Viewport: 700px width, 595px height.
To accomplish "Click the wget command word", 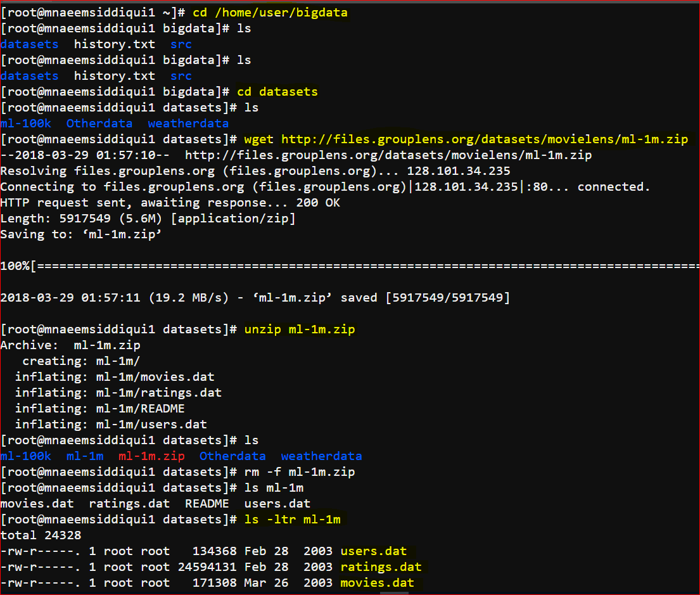I will pos(258,139).
